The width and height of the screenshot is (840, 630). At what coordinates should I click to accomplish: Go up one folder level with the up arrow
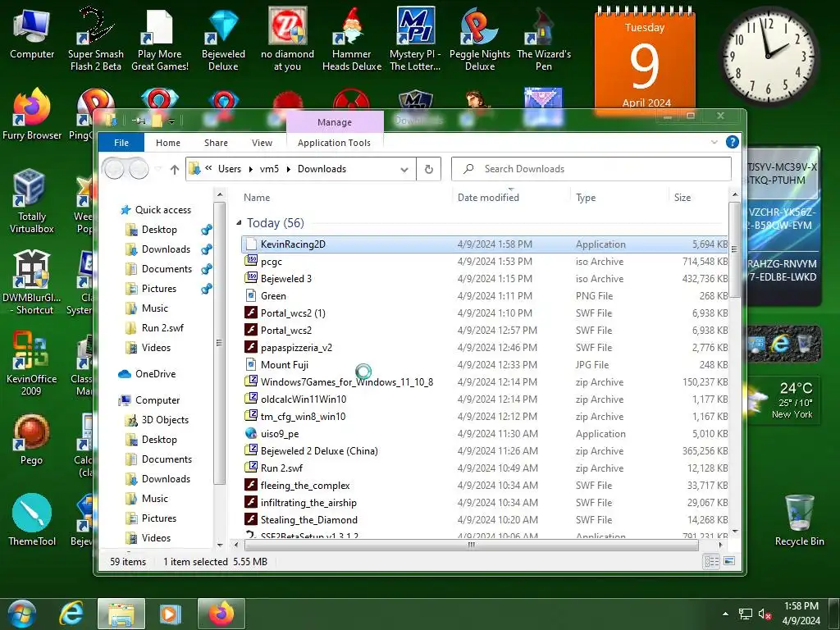tap(175, 169)
